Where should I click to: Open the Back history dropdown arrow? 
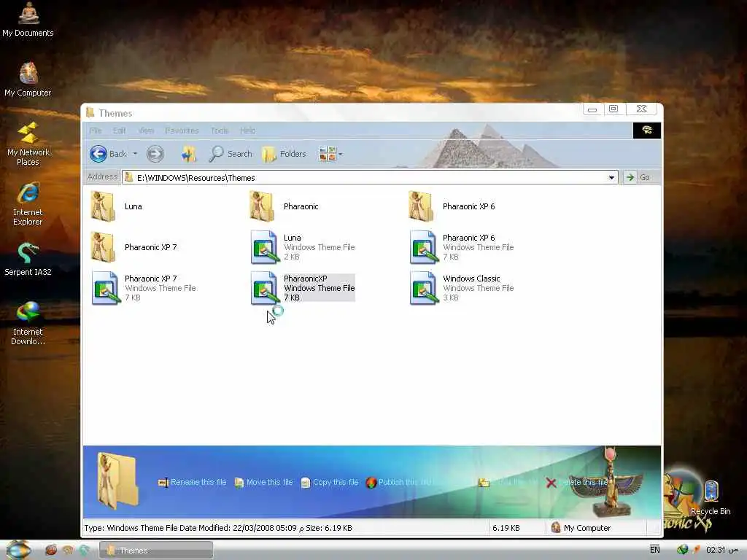135,154
